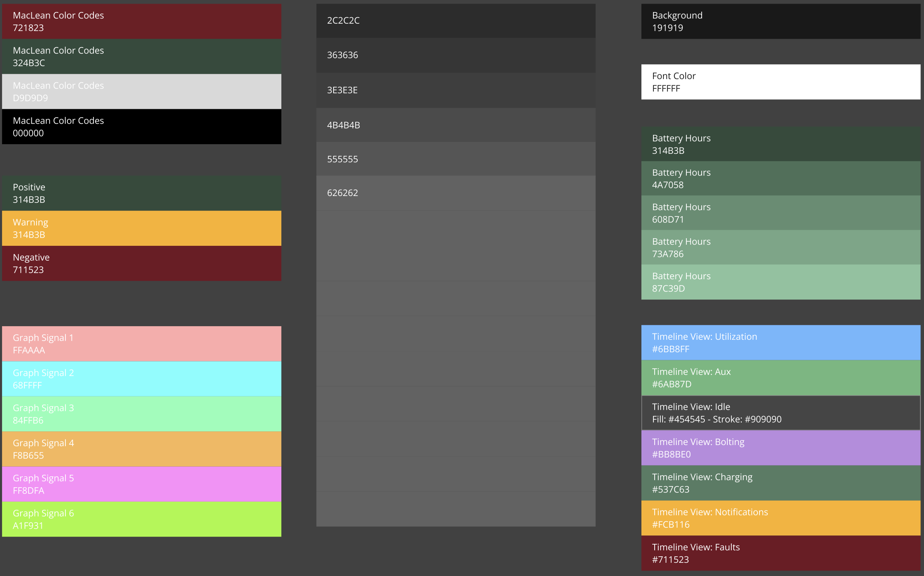This screenshot has height=576, width=924.
Task: Click Graph Signal 6 lime swatch
Action: [x=141, y=519]
